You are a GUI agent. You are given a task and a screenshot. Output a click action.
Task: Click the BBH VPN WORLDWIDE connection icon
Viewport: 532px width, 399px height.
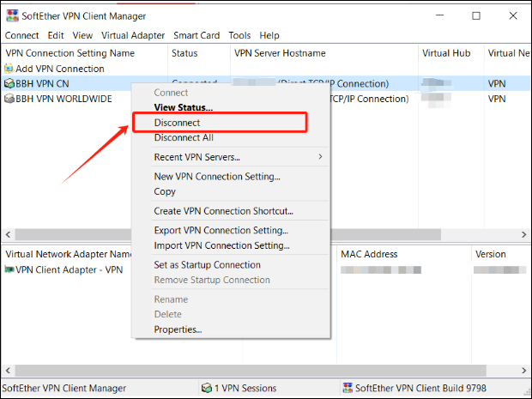coord(9,99)
